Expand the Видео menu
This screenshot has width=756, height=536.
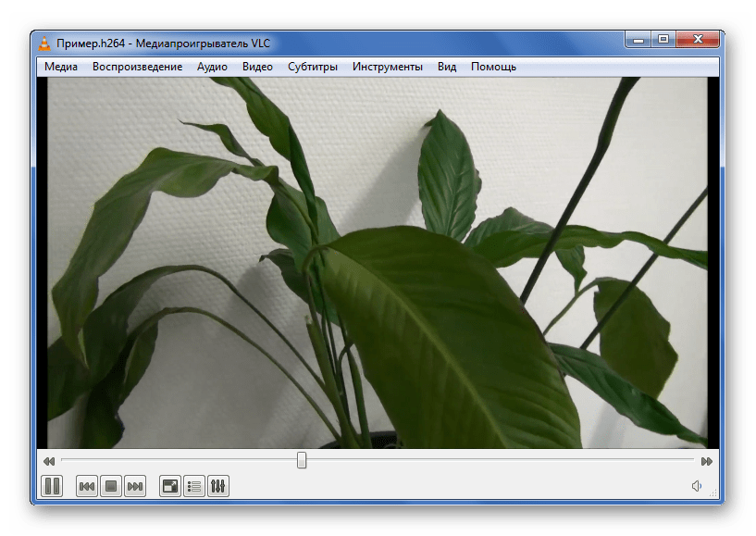pyautogui.click(x=257, y=67)
